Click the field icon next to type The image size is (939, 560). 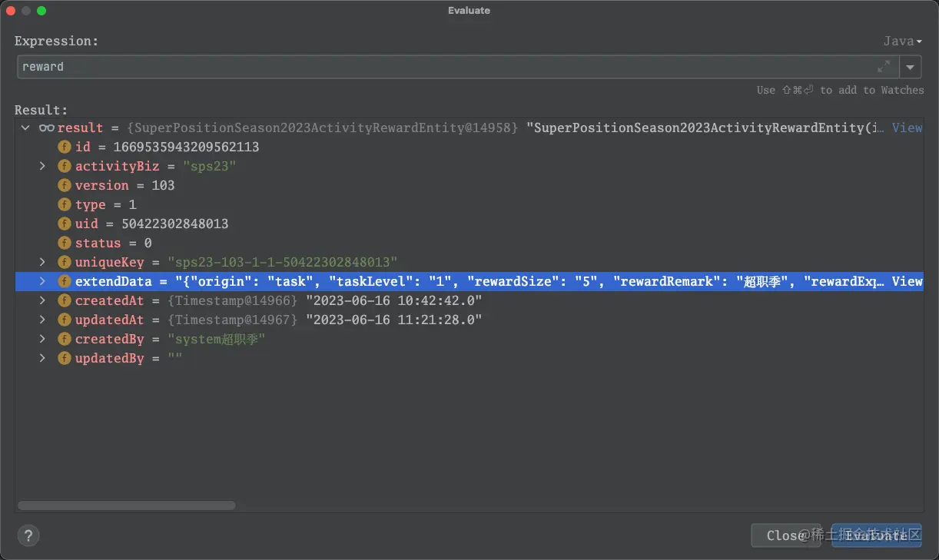click(65, 204)
